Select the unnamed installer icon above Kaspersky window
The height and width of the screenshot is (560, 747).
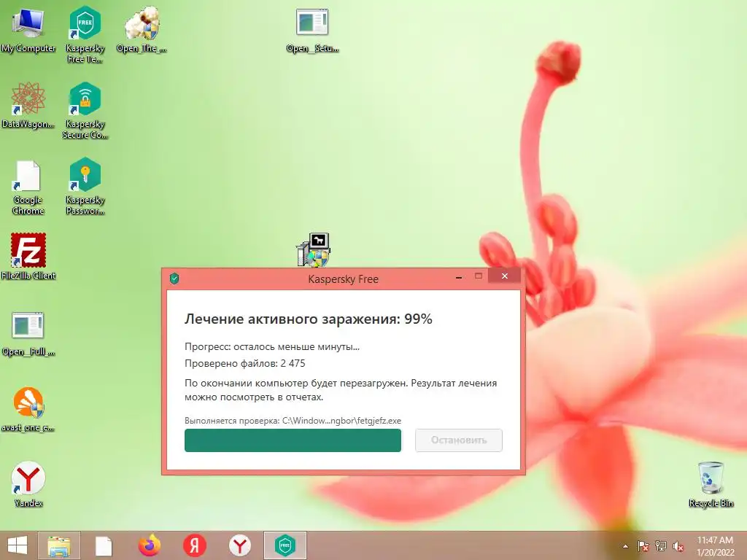314,249
